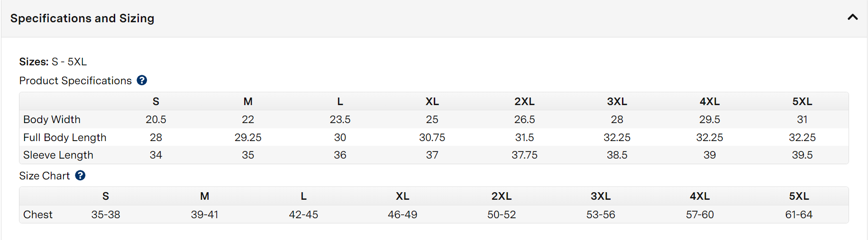Click the 30.75 full body length value
The image size is (868, 240).
[x=432, y=137]
